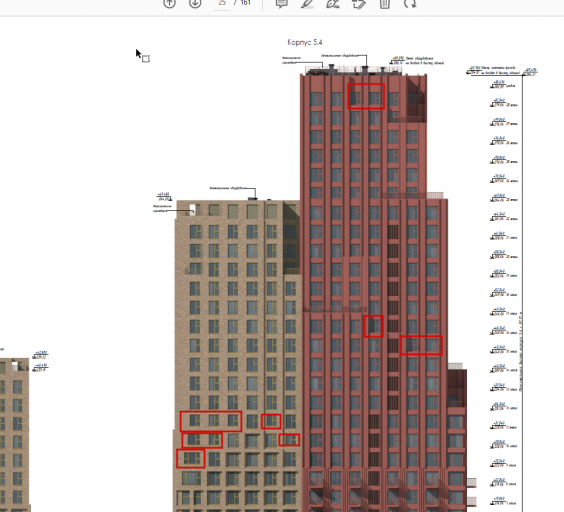This screenshot has height=512, width=564.
Task: Select small red box in mid red tower
Action: (x=373, y=326)
